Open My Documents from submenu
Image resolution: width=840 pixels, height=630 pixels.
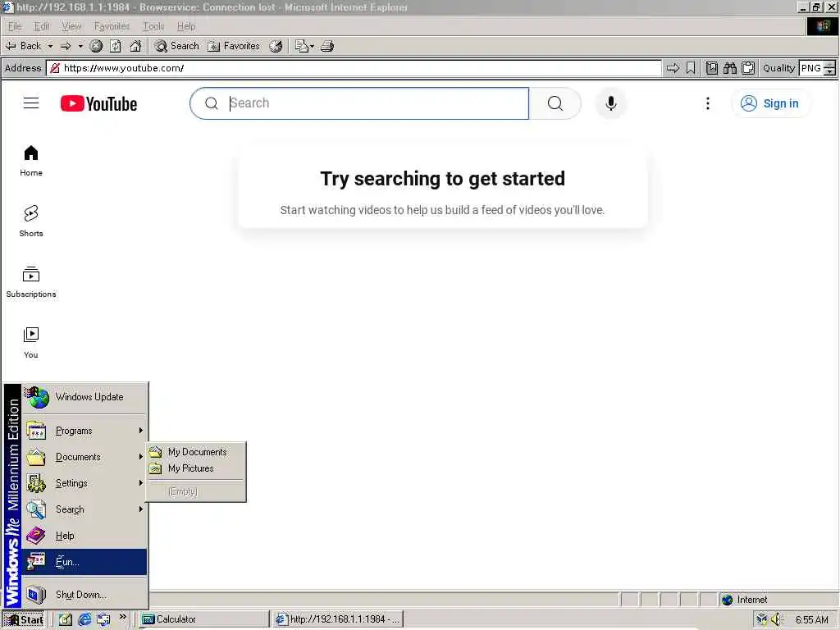[196, 452]
